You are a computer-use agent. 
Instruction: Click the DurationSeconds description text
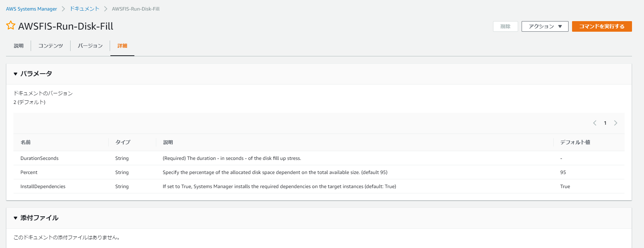232,158
